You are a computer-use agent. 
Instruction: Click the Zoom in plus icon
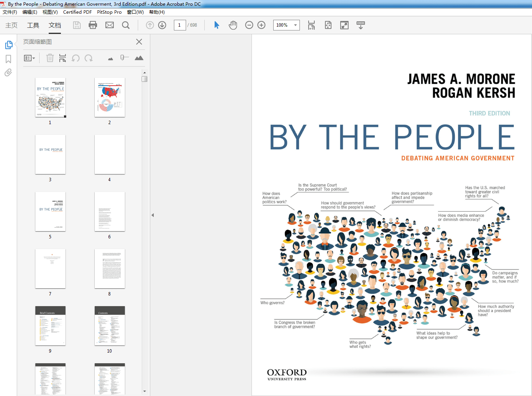[x=261, y=25]
